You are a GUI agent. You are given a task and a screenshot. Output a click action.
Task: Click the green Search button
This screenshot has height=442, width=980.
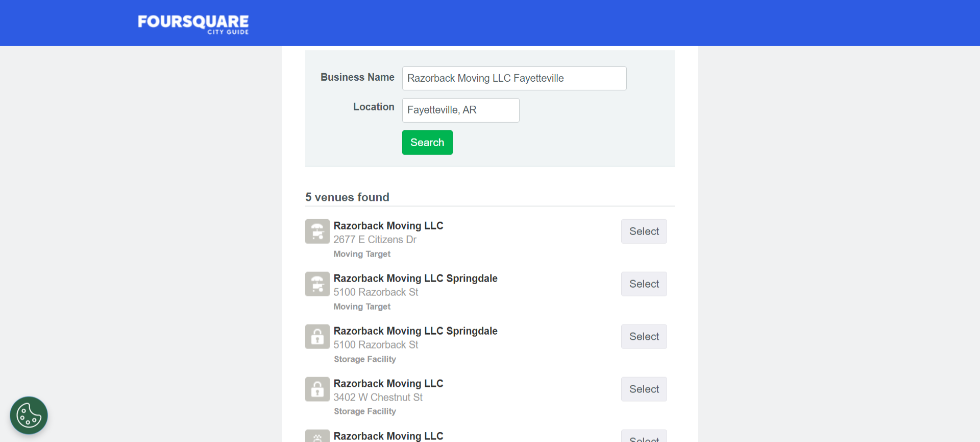(x=427, y=143)
